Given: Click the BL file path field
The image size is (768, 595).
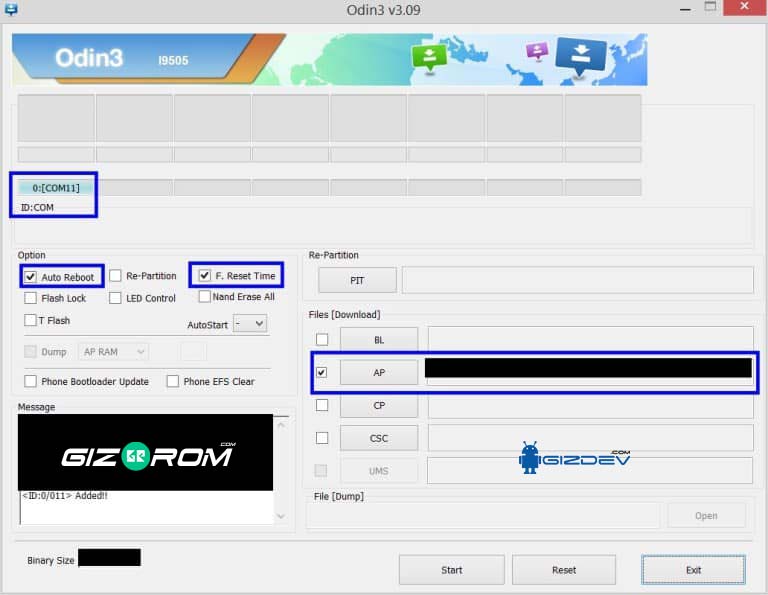Looking at the screenshot, I should [x=591, y=339].
